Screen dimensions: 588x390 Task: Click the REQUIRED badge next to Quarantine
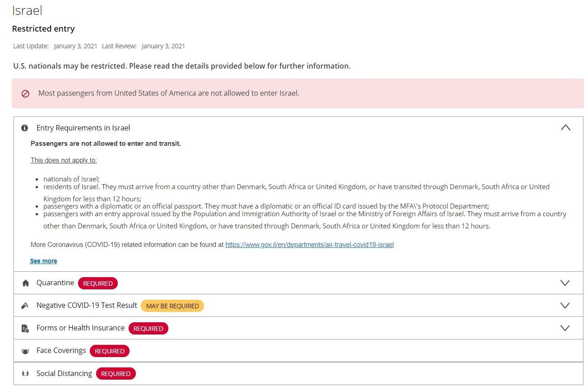(x=98, y=283)
